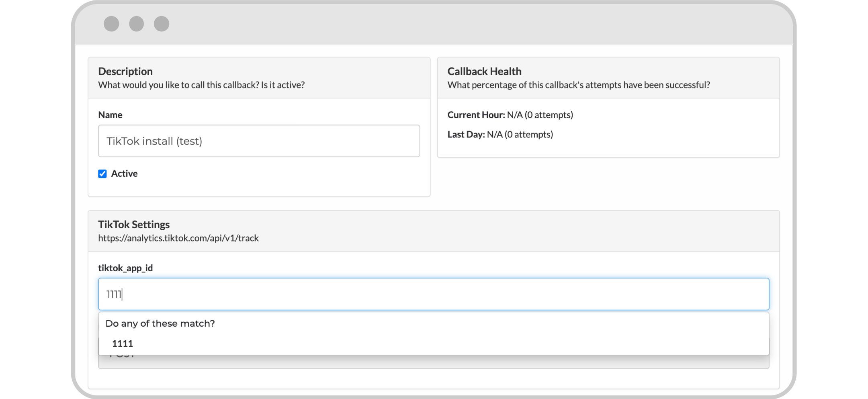This screenshot has height=399, width=868.
Task: Click the Callback Health panel heading
Action: [x=484, y=72]
